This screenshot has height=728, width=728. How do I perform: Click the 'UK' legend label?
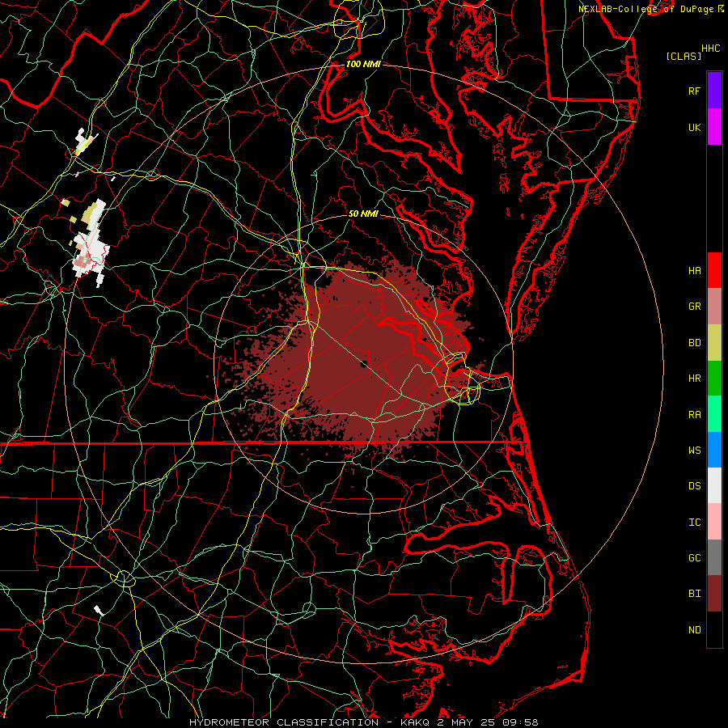pos(694,127)
